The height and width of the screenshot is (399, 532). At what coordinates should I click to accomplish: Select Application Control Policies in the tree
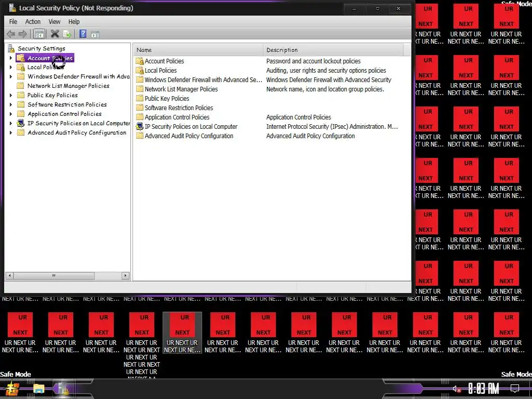[x=64, y=114]
